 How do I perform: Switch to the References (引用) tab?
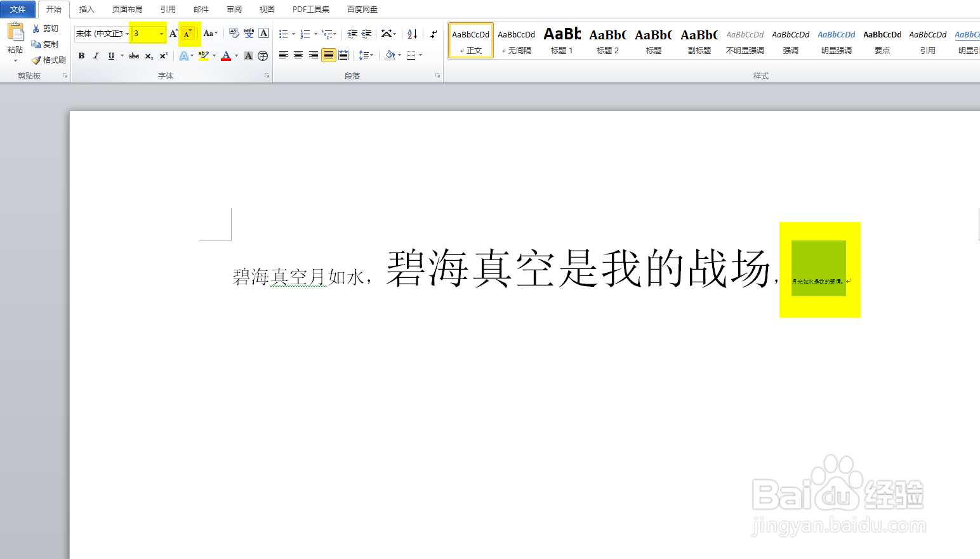168,9
